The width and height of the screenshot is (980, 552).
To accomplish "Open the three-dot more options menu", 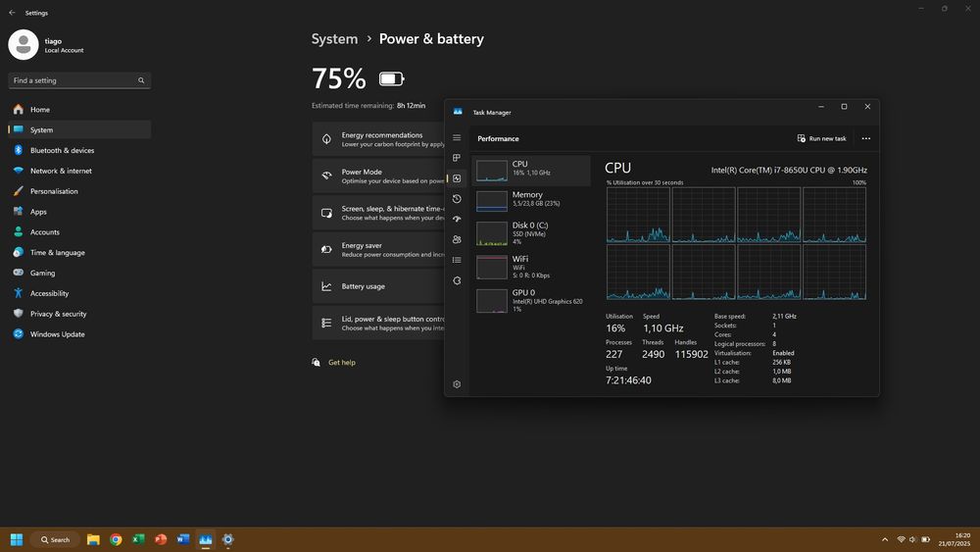I will click(x=865, y=139).
